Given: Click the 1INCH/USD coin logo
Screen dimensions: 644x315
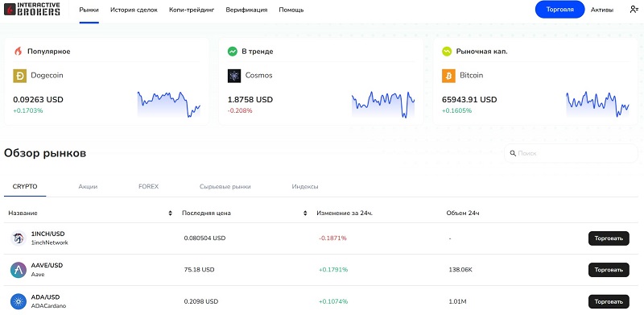Looking at the screenshot, I should (x=19, y=238).
